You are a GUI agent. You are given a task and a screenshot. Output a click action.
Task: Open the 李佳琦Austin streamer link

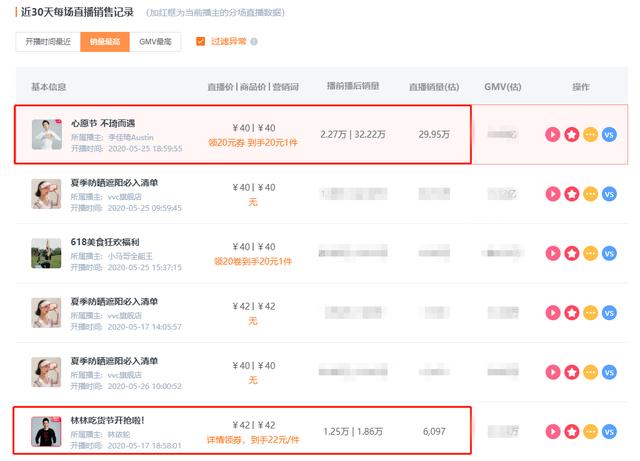(x=131, y=137)
